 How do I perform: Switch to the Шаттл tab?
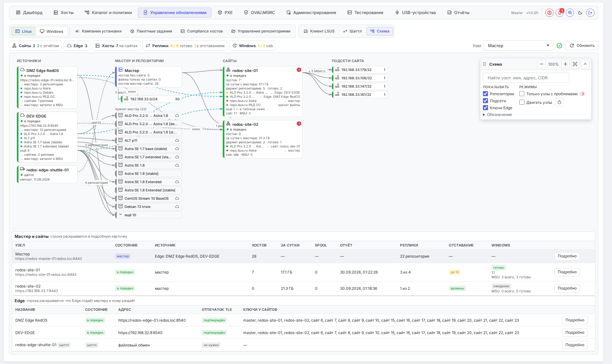tap(353, 31)
